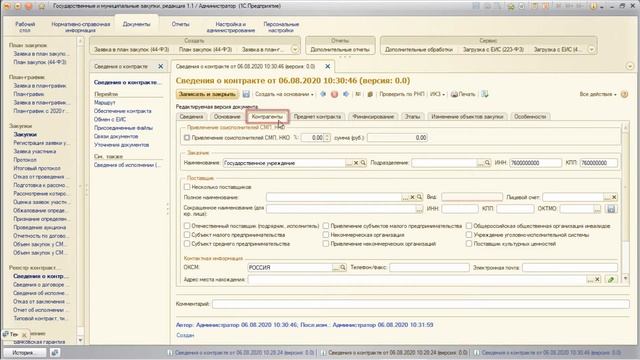Open the Финансирование tab
This screenshot has width=640, height=360.
tap(373, 117)
